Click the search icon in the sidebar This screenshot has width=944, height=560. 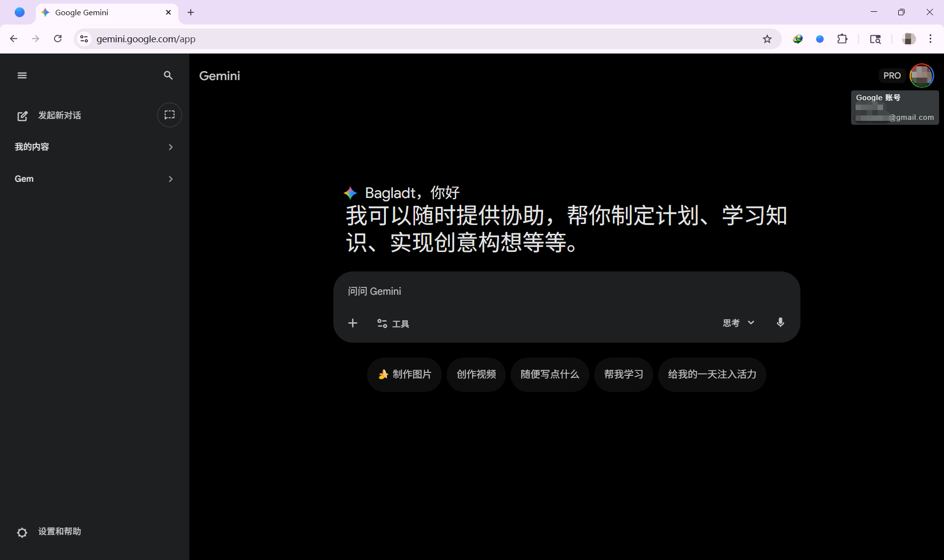coord(168,75)
